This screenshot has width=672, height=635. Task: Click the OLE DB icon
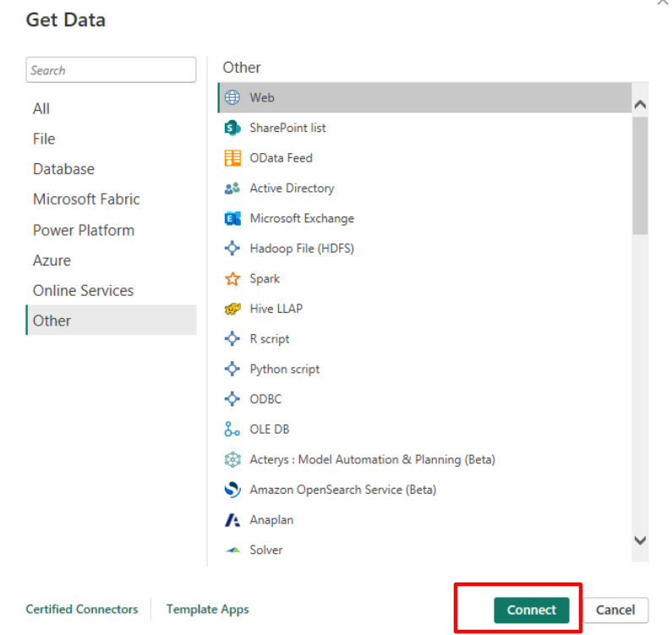(232, 430)
